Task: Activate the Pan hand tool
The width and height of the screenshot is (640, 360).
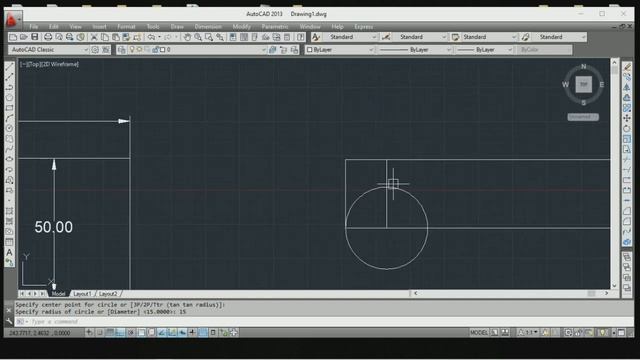Action: [x=187, y=37]
